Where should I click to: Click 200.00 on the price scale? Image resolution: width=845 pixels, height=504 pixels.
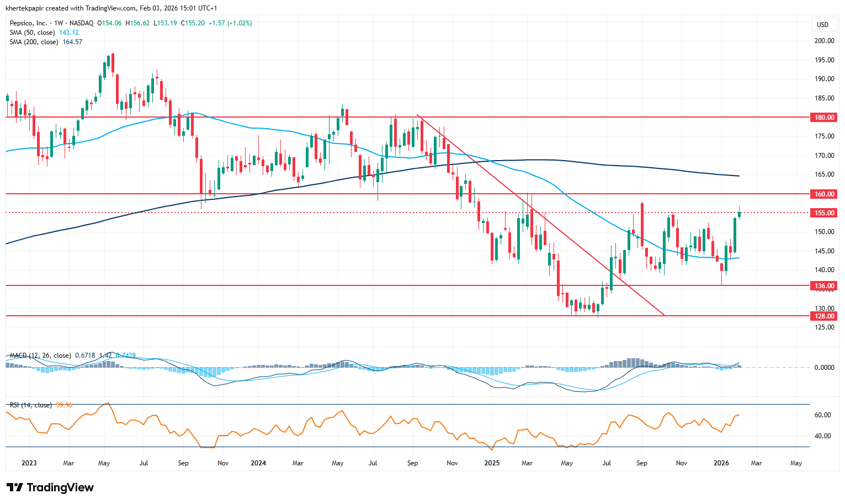825,41
